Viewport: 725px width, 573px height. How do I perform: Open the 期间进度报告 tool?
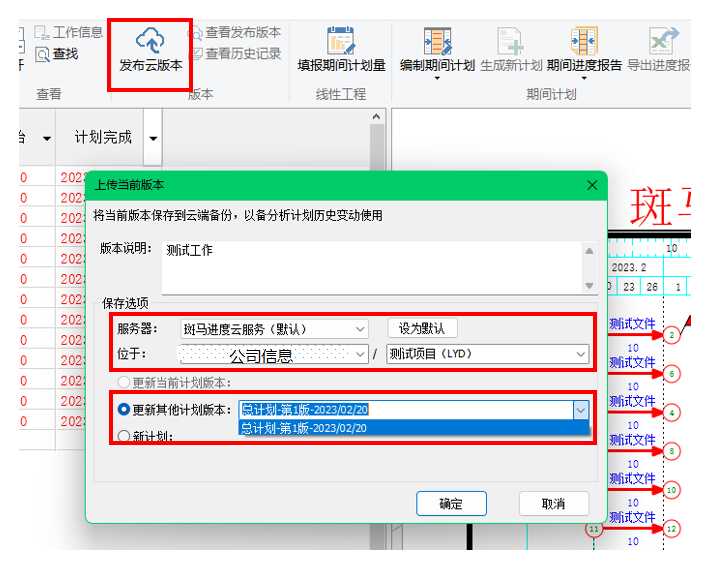(x=584, y=40)
